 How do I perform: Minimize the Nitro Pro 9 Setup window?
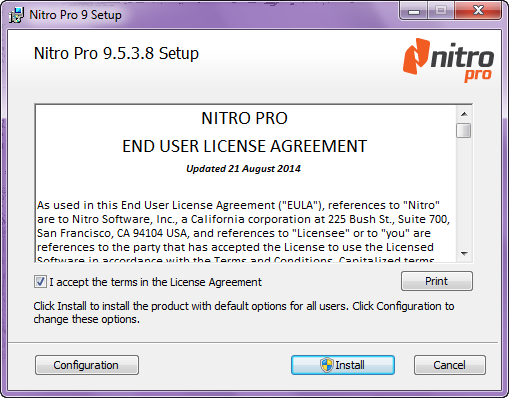(x=414, y=12)
